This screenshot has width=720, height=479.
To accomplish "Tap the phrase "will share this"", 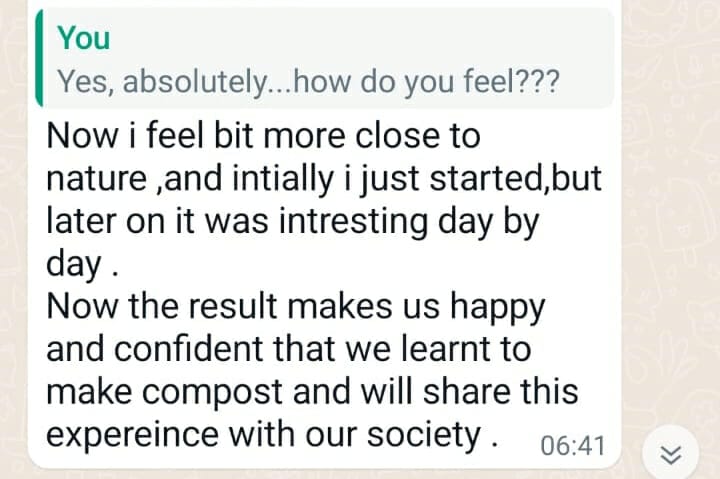I will [492, 392].
